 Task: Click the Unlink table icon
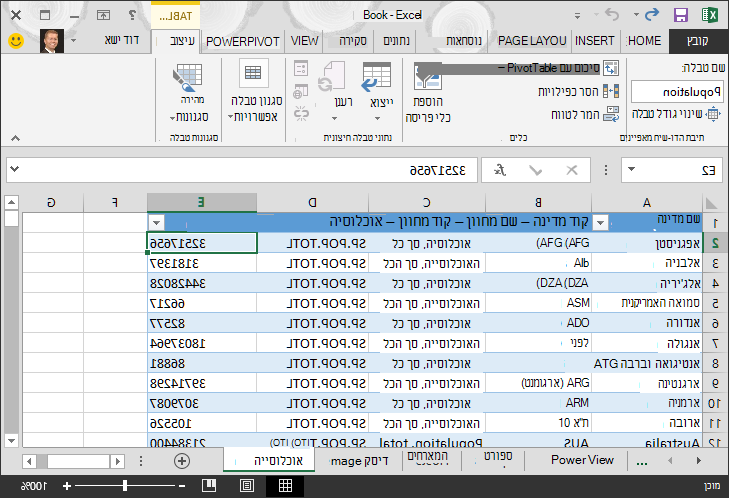(301, 113)
